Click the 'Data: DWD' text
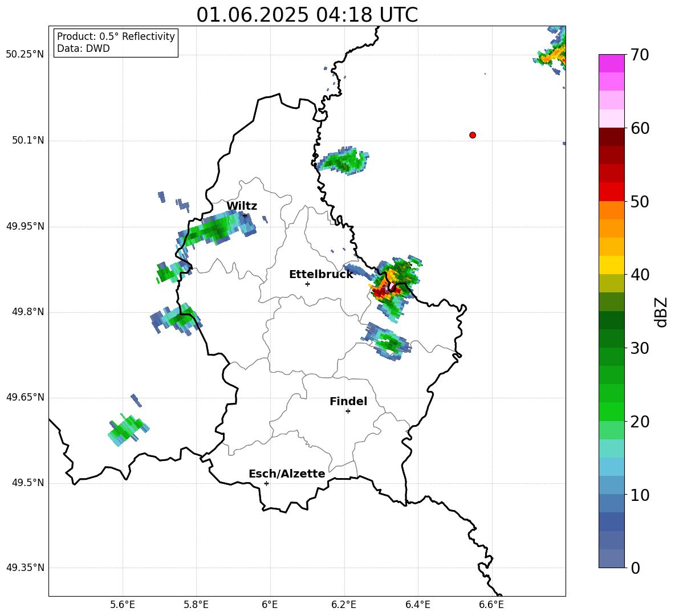Screen dimensions: 675x616 [83, 48]
